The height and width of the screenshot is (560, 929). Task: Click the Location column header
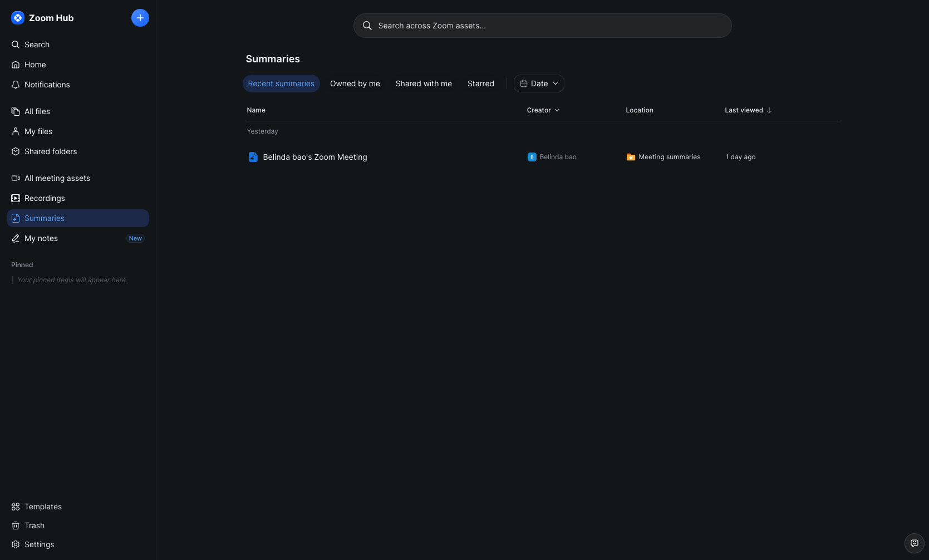point(640,110)
